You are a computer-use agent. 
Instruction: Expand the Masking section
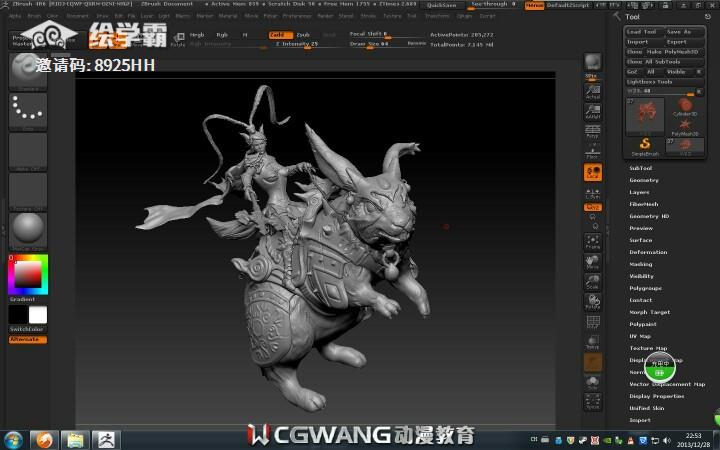641,264
